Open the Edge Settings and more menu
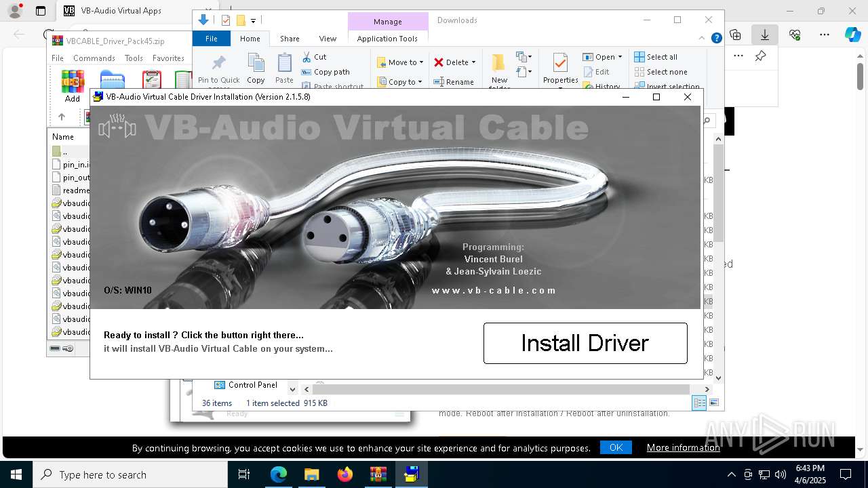This screenshot has width=868, height=488. 825,35
